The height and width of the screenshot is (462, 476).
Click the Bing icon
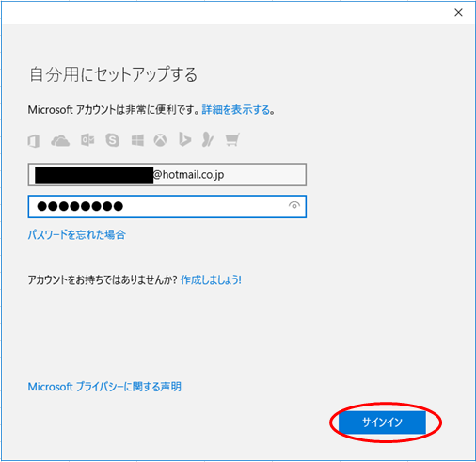pyautogui.click(x=184, y=139)
